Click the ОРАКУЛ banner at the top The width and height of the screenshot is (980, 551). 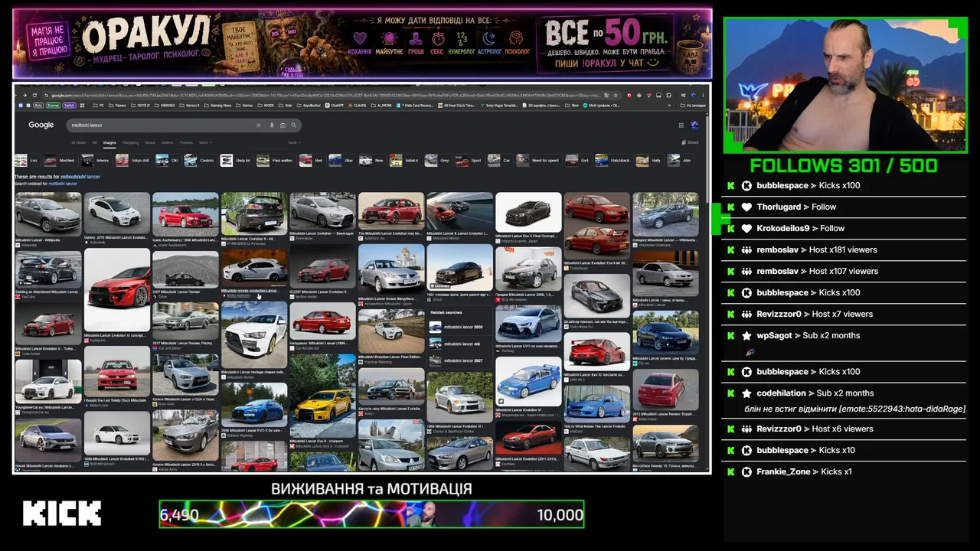pyautogui.click(x=362, y=43)
